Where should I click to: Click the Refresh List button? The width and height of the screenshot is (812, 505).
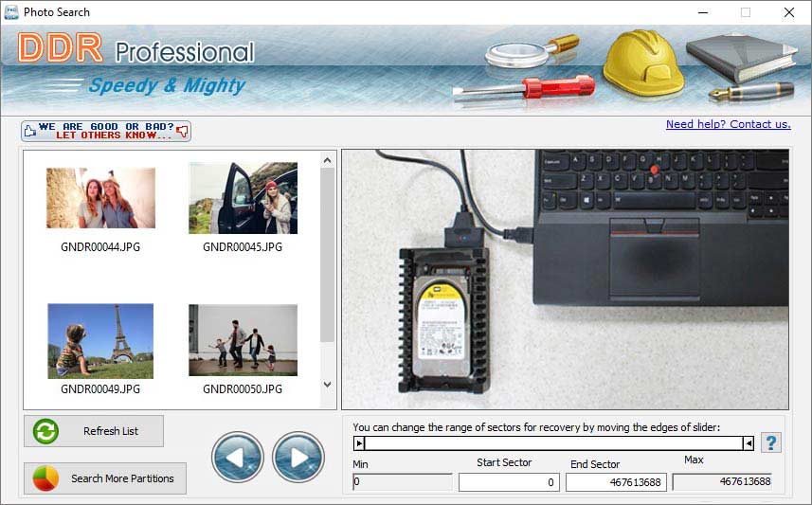click(94, 431)
